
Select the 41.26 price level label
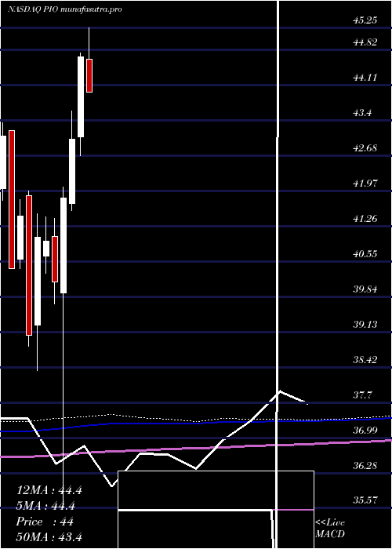point(365,219)
